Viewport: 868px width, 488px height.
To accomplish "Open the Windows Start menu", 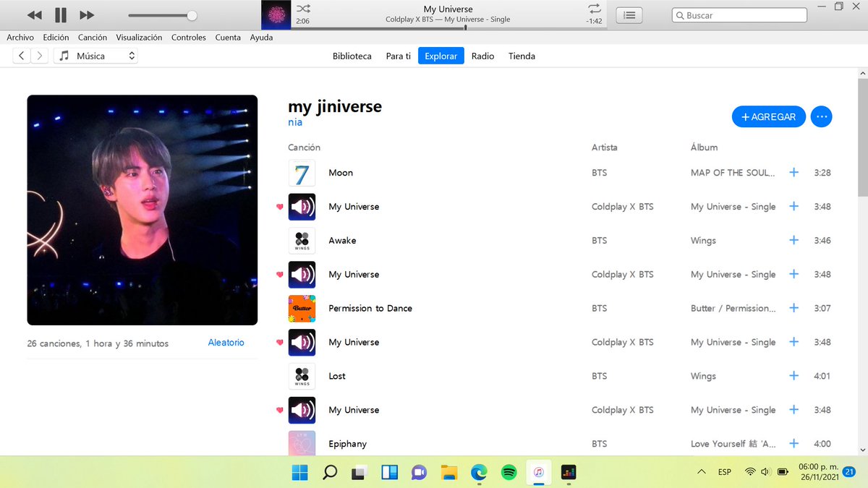I will point(299,472).
